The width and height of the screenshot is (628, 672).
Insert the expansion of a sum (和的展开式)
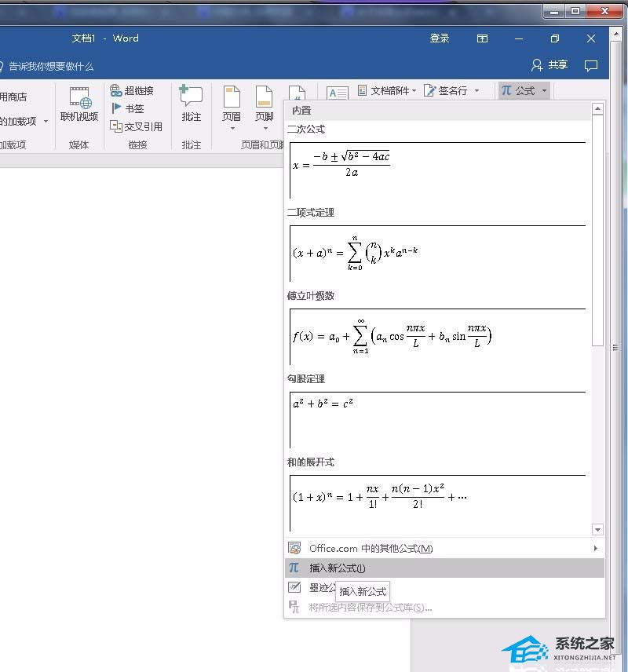[x=438, y=502]
